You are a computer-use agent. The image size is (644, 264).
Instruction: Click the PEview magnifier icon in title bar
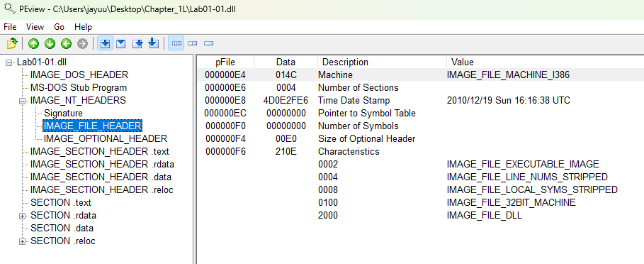pos(9,9)
